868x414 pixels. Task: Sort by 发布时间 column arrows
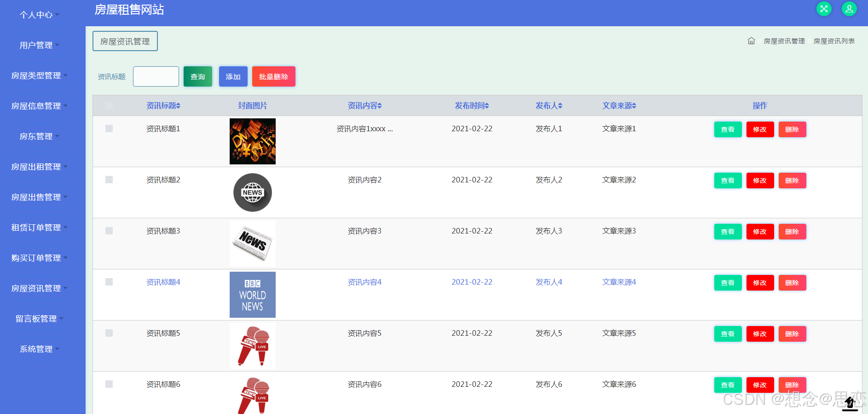pos(487,106)
